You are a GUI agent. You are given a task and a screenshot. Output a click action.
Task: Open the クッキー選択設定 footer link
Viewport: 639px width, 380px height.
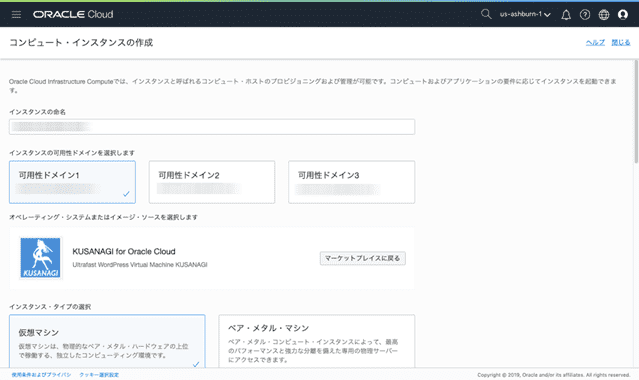[99, 375]
